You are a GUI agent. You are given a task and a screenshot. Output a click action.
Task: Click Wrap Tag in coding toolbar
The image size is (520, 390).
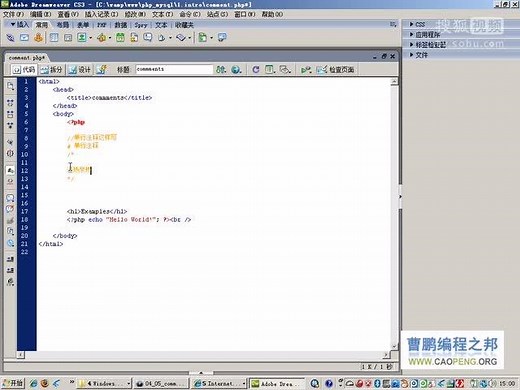(x=10, y=220)
